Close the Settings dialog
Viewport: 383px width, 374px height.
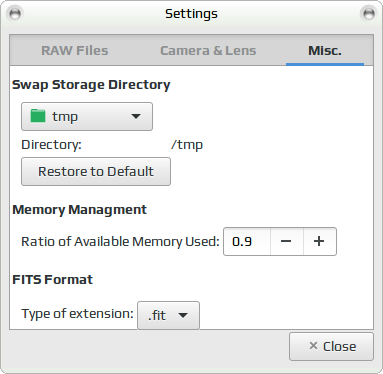click(x=331, y=346)
